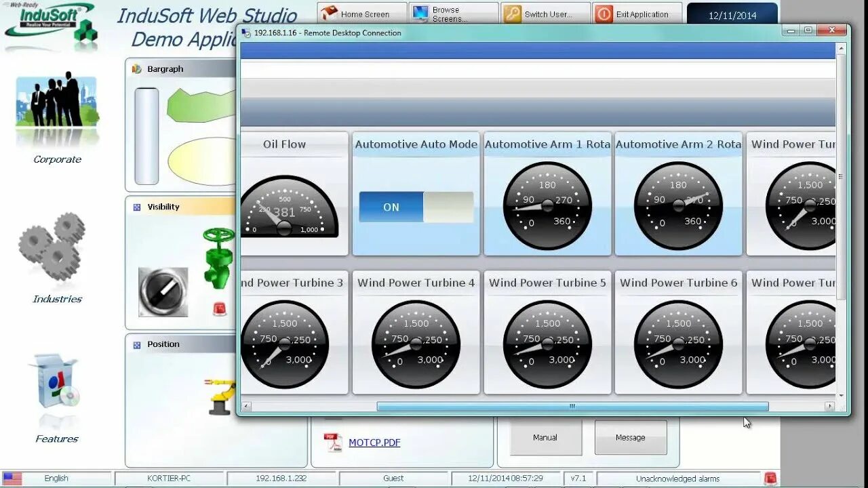868x488 pixels.
Task: Click the v7.1 version label
Action: click(578, 479)
